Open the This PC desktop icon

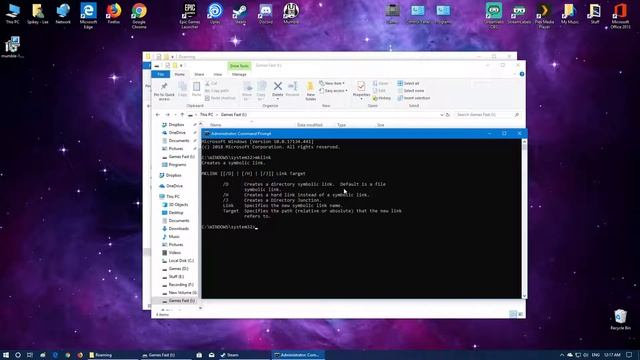tap(12, 13)
